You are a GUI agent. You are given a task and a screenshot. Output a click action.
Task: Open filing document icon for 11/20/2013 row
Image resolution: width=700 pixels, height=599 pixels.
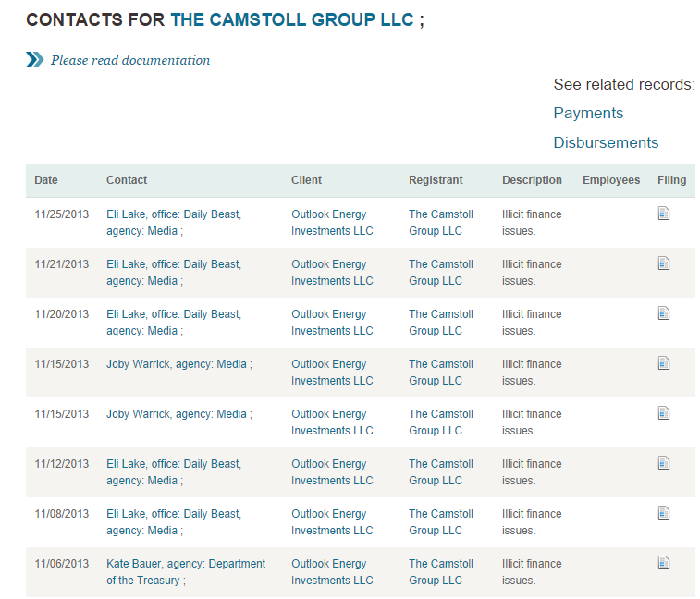(x=664, y=313)
